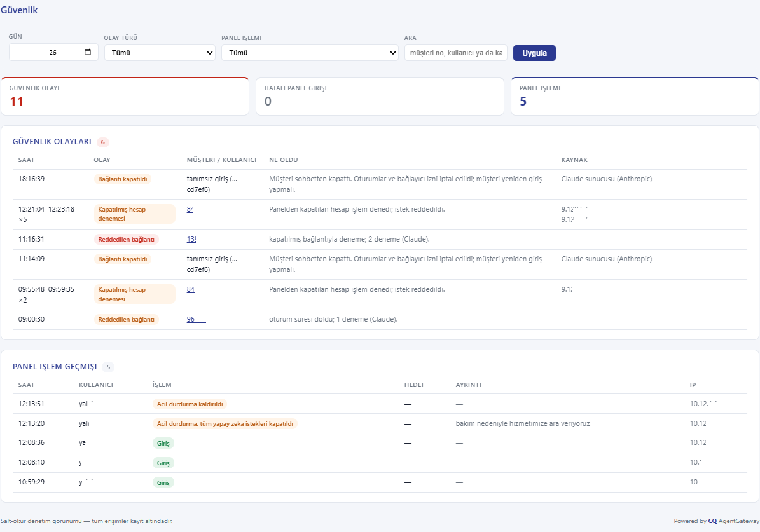Click Reddedilen bağlantı badge at 09:00:30
This screenshot has height=532, width=760.
click(126, 320)
